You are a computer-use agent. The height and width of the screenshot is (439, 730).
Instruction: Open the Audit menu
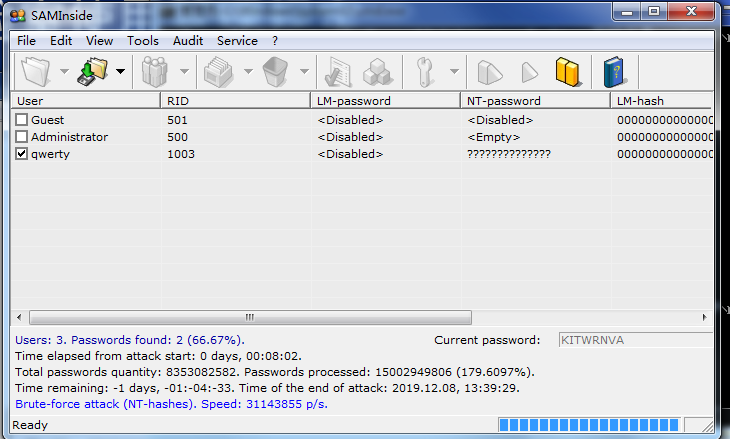tap(188, 41)
